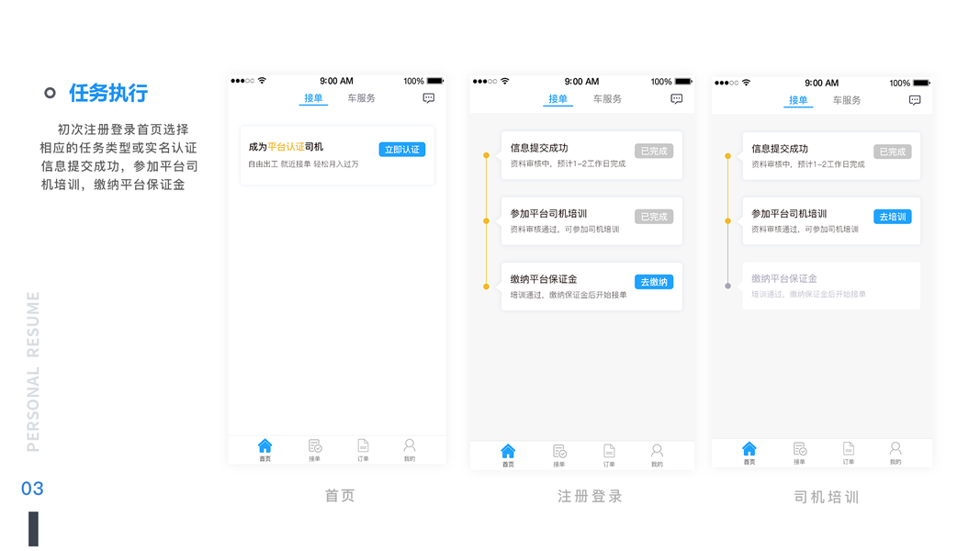This screenshot has height=551, width=980.
Task: Click grey timeline dot in 司机培训 screen
Action: [727, 287]
